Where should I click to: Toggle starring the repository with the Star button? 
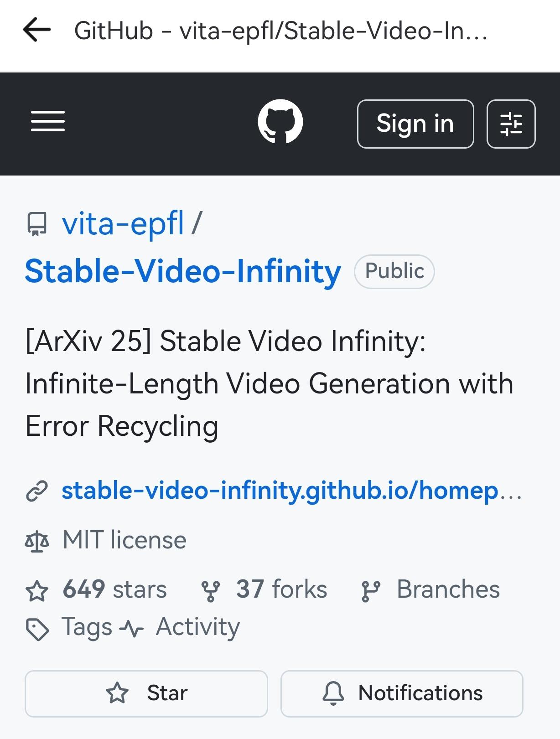coord(146,693)
